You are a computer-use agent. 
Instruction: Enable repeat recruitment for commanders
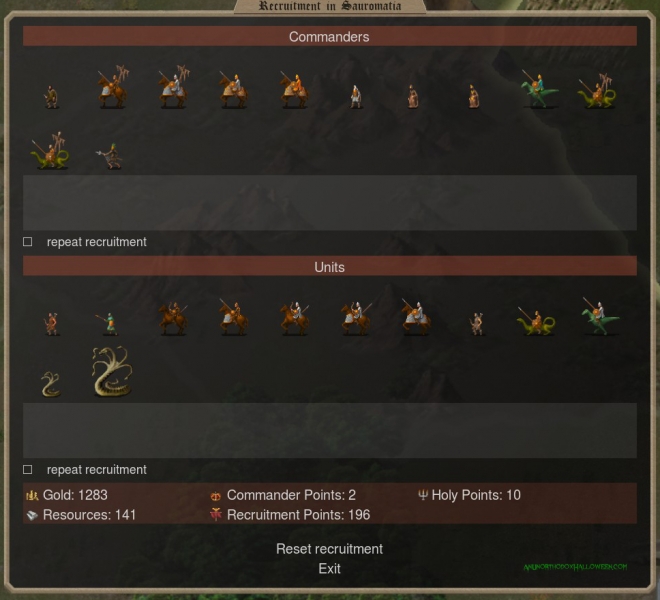(28, 242)
